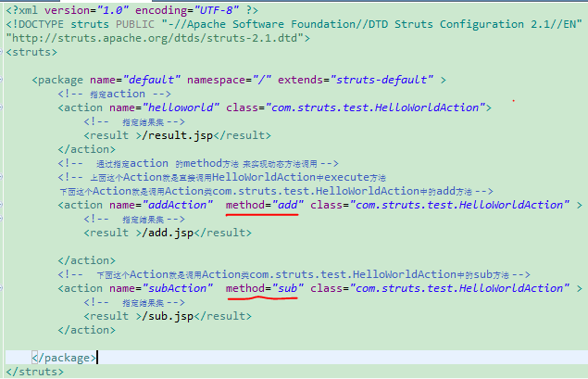Viewport: 588px width, 379px height.
Task: Click the comment mentioning the sub method
Action: (294, 274)
